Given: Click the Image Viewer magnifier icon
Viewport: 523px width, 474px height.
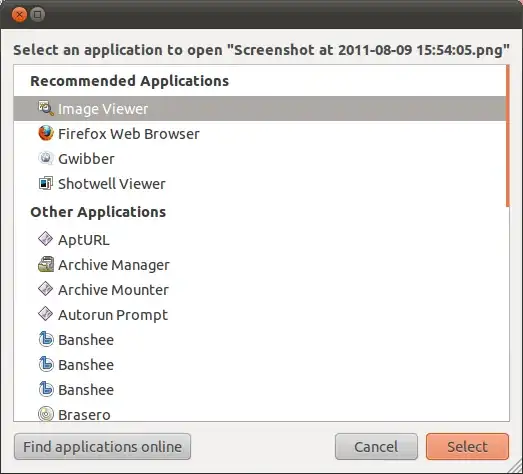Looking at the screenshot, I should [46, 108].
